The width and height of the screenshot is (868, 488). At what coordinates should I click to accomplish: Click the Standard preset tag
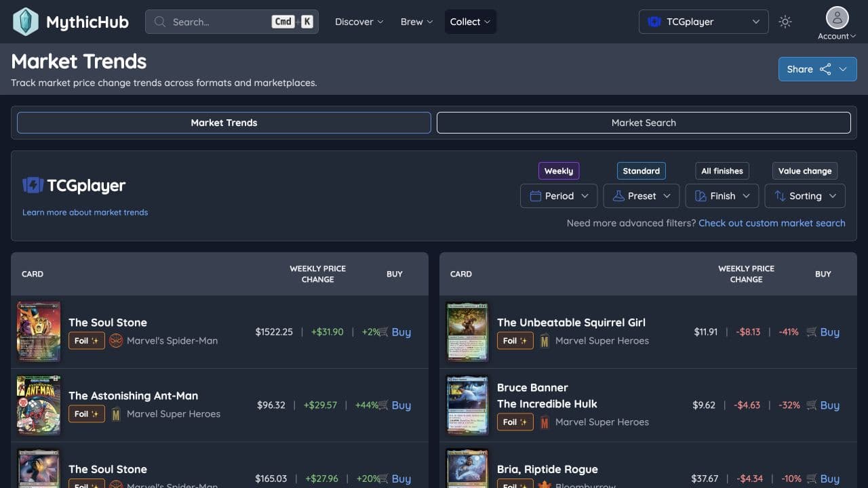642,171
